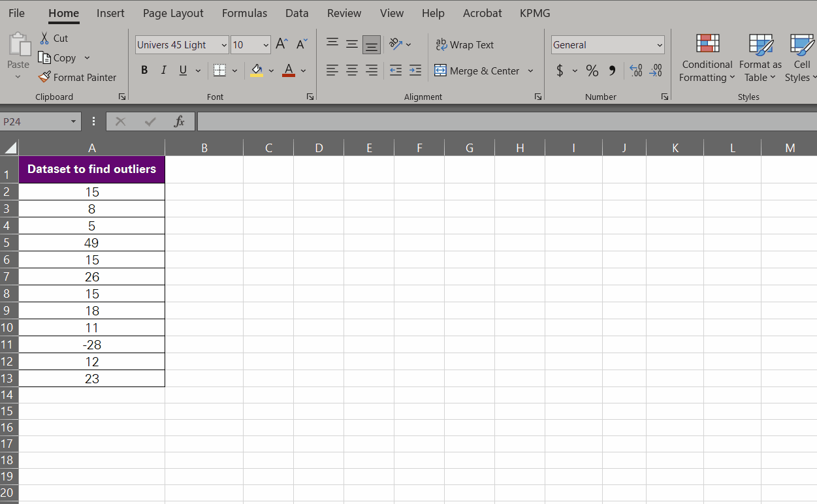Open the Borders dropdown arrow
Image resolution: width=817 pixels, height=504 pixels.
point(234,70)
